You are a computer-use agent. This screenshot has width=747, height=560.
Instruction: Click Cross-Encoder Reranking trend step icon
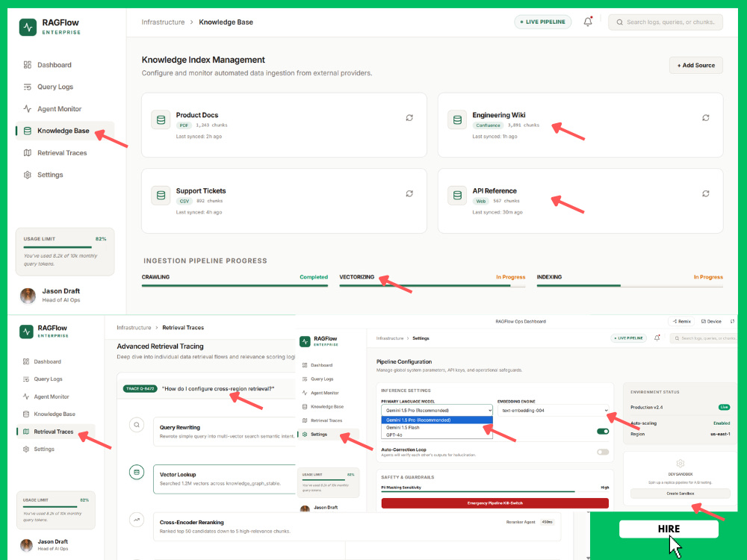[x=137, y=520]
